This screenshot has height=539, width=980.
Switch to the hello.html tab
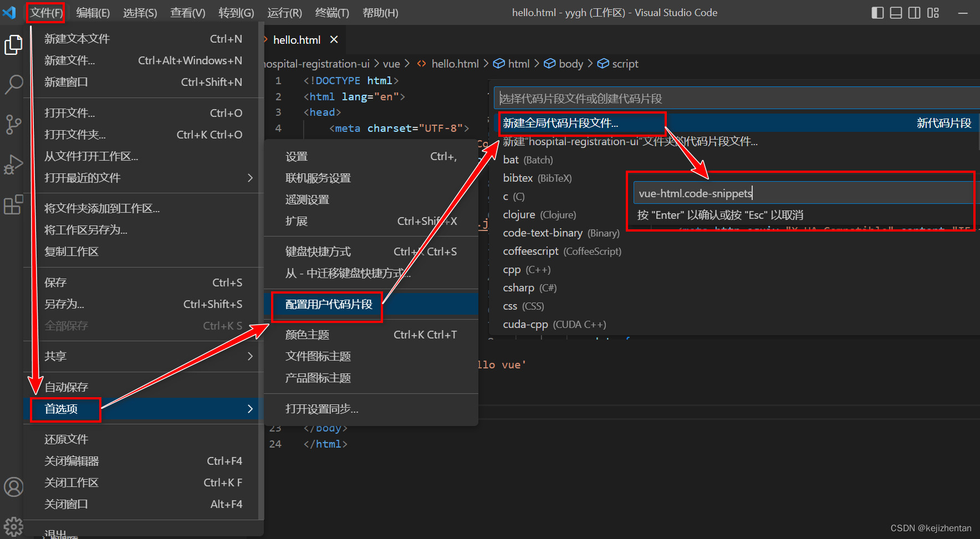click(x=297, y=39)
